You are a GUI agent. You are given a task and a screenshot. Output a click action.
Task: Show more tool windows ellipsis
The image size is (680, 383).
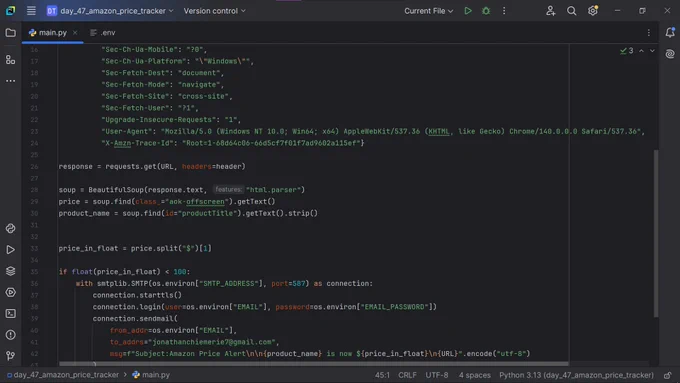click(10, 81)
